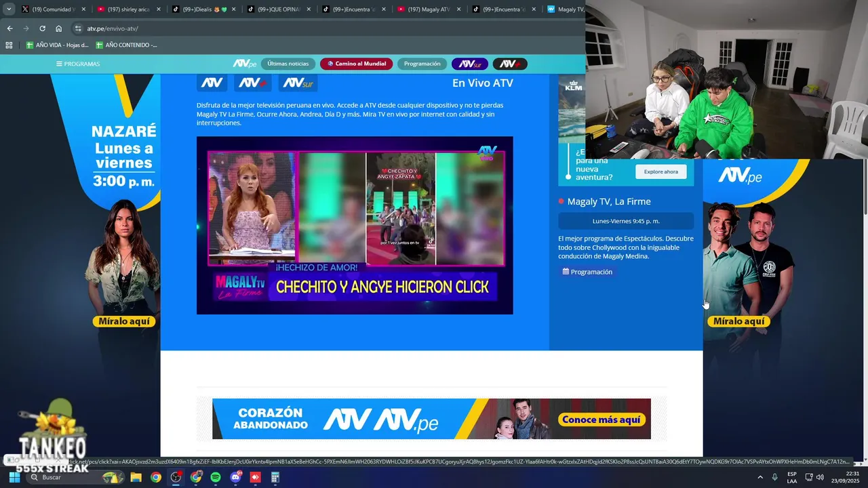Click the page vertical scrollbar thumb
Image resolution: width=868 pixels, height=488 pixels.
[x=865, y=186]
